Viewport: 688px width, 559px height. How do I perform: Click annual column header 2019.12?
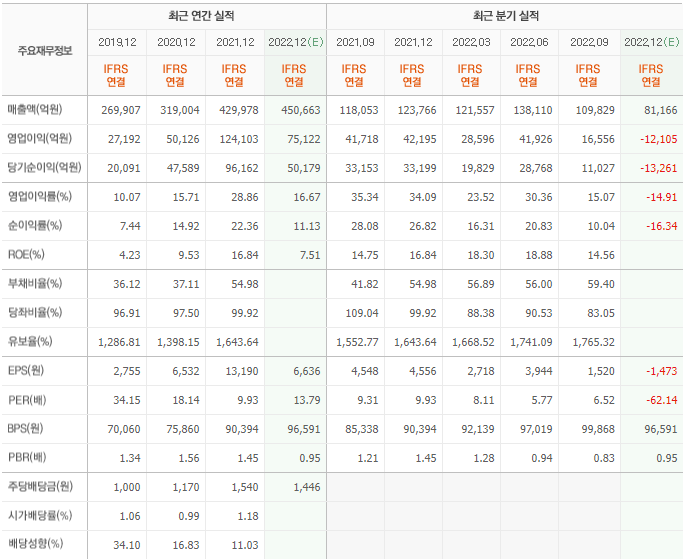pos(117,42)
